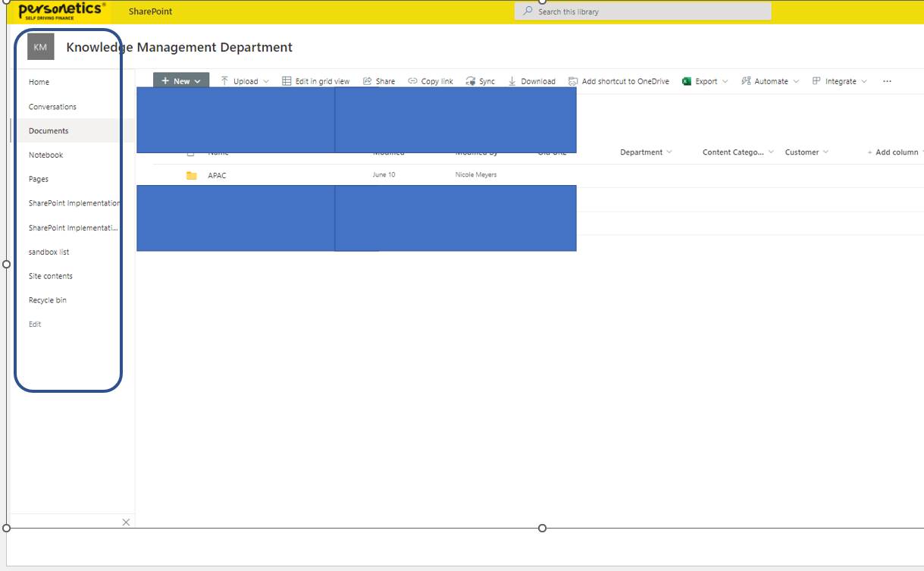Add a new column to the library
The width and height of the screenshot is (924, 571).
(894, 152)
